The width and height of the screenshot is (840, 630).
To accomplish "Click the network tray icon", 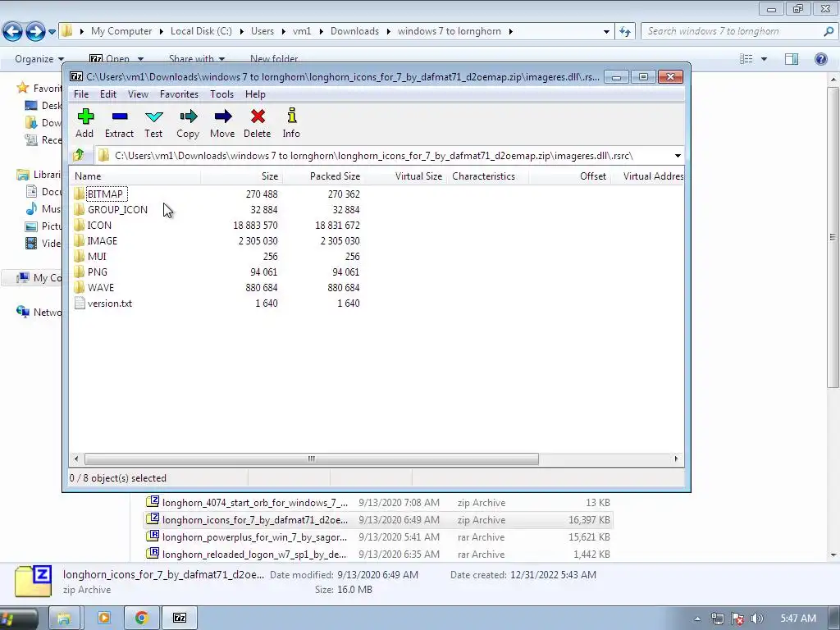I will pyautogui.click(x=718, y=619).
